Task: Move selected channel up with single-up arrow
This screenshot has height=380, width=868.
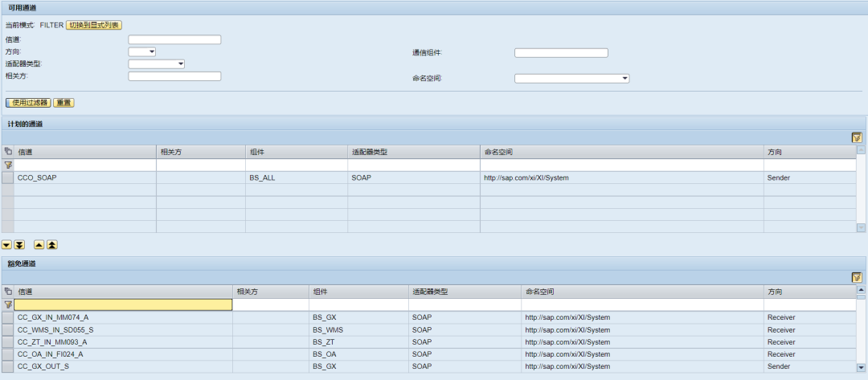Action: [39, 244]
